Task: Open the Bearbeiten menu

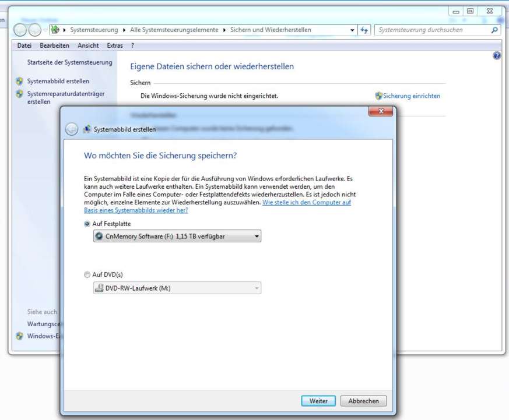Action: click(55, 46)
